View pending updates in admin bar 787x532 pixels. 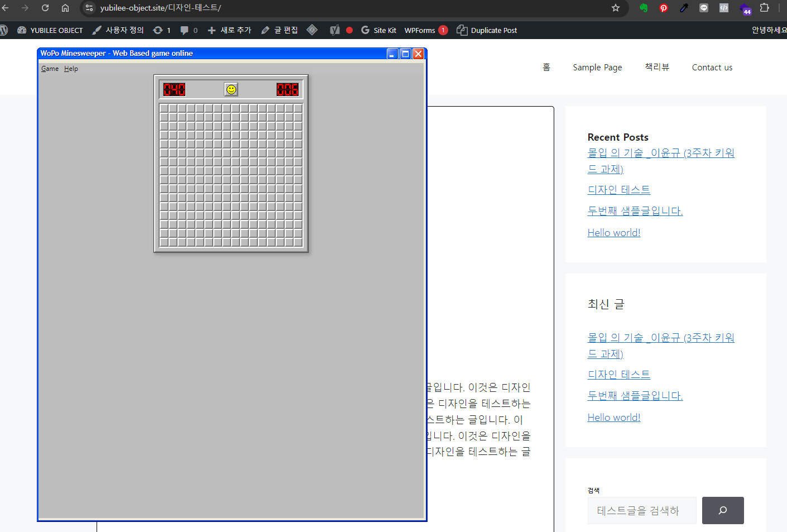point(162,30)
